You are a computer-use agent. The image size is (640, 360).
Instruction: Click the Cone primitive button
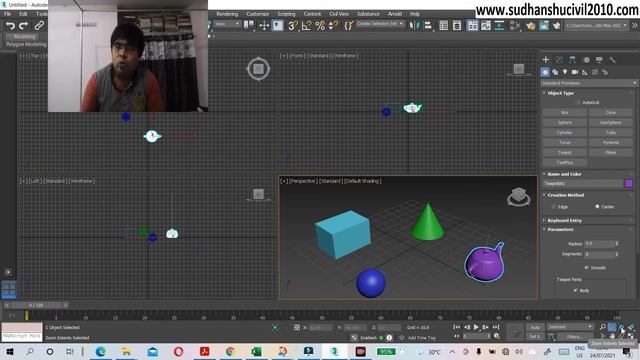coord(611,112)
